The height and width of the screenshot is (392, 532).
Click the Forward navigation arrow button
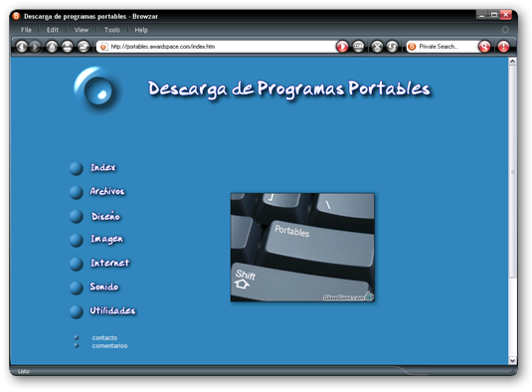pos(35,47)
